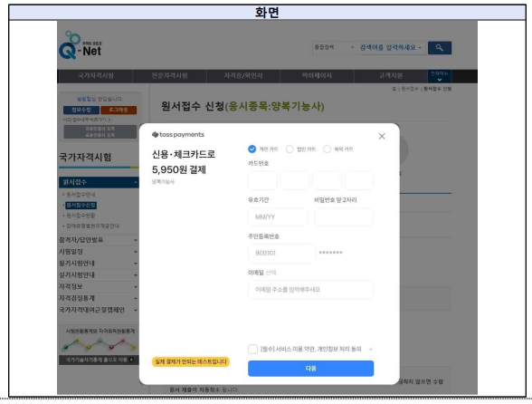This screenshot has width=532, height=404.
Task: Open the 통합검색 dropdown
Action: pyautogui.click(x=334, y=48)
